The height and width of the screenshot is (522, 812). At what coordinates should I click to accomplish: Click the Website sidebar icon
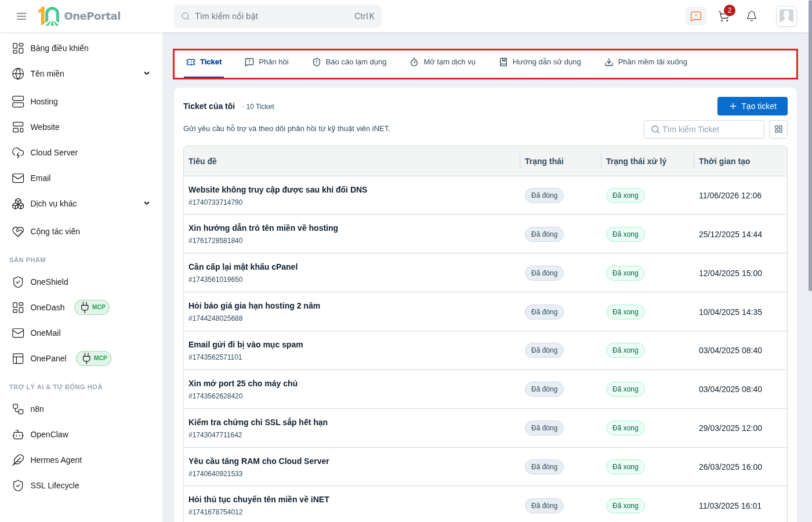pyautogui.click(x=18, y=127)
